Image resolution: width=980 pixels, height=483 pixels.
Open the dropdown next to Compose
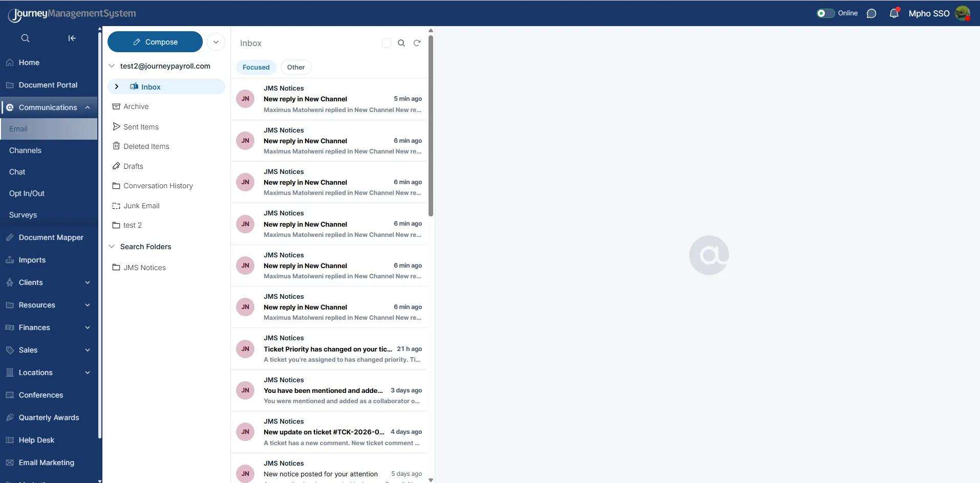(216, 42)
